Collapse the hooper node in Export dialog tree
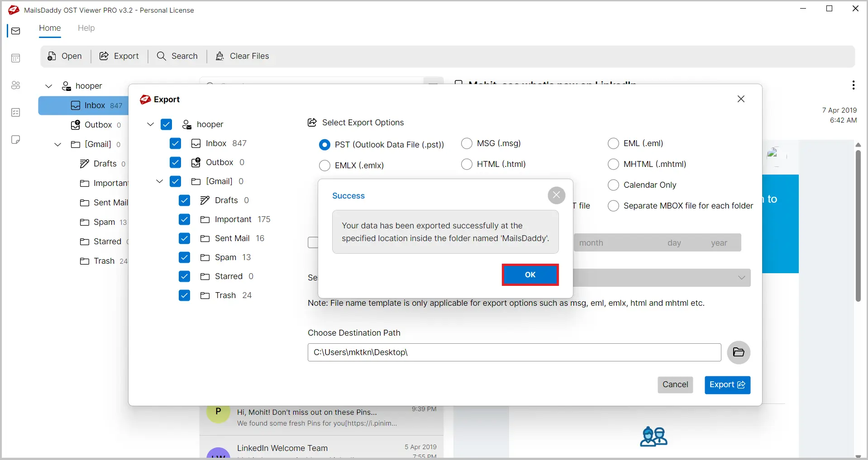 coord(151,124)
